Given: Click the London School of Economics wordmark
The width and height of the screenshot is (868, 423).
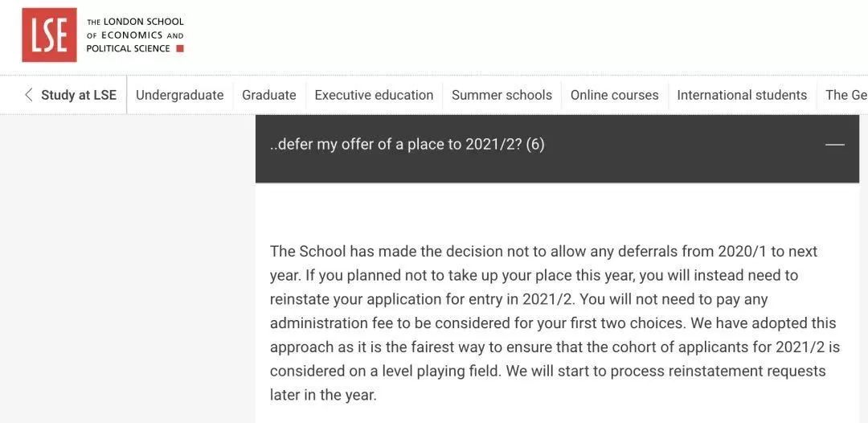Looking at the screenshot, I should coord(135,35).
